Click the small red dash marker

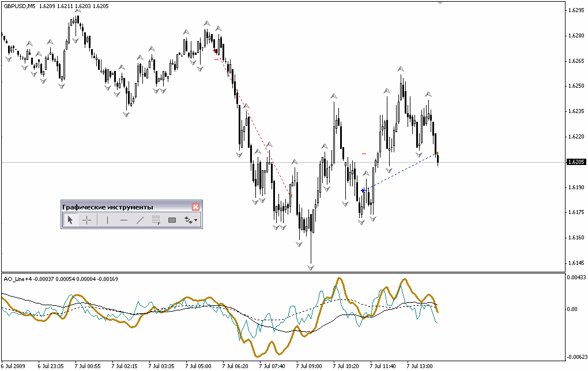(364, 153)
